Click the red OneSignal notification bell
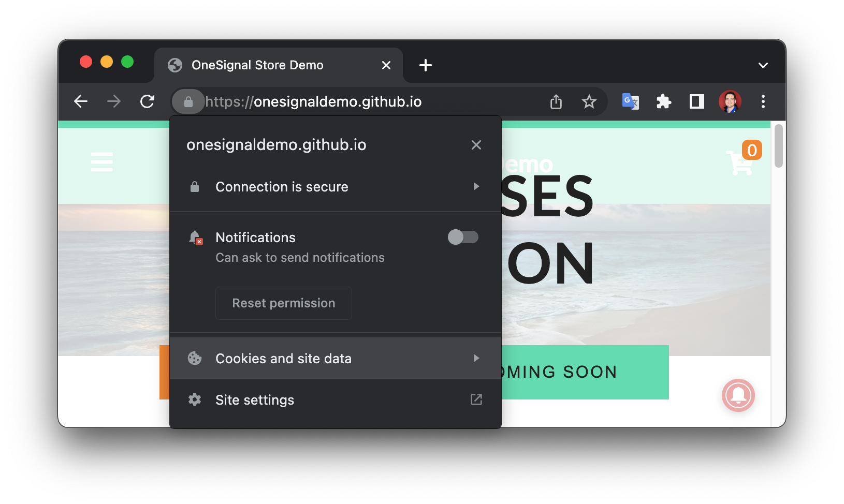This screenshot has width=844, height=504. [x=738, y=395]
